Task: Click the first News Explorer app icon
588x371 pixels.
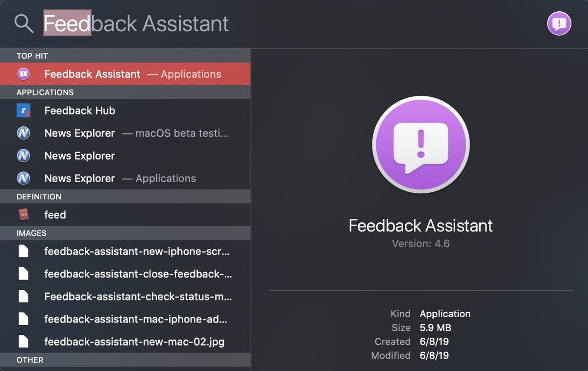Action: click(24, 133)
